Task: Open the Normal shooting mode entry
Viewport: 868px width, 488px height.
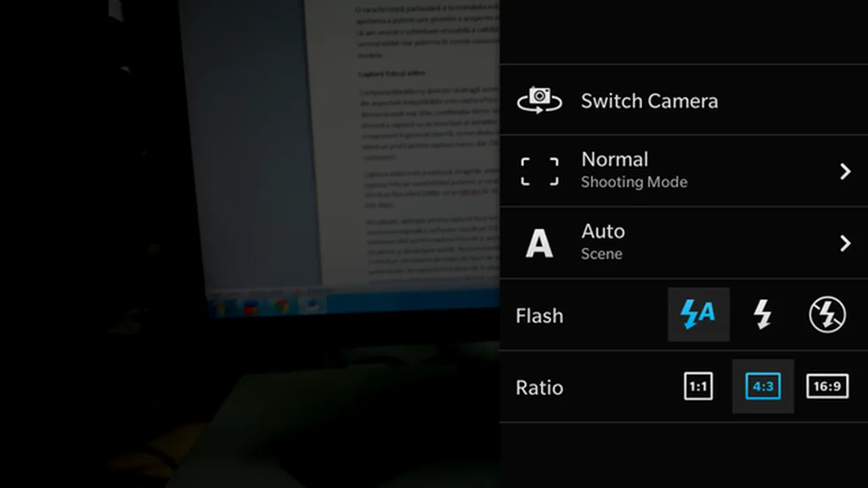Action: [x=615, y=160]
